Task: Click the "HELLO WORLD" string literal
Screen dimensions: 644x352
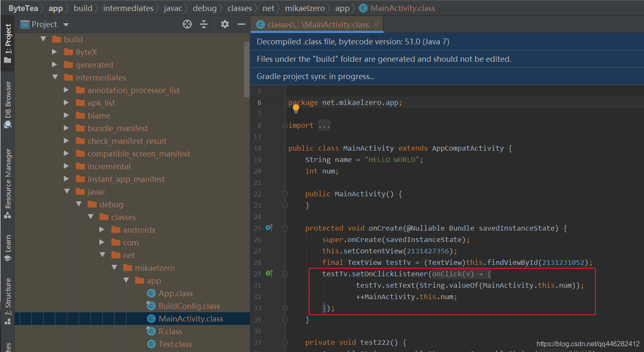Action: point(392,159)
